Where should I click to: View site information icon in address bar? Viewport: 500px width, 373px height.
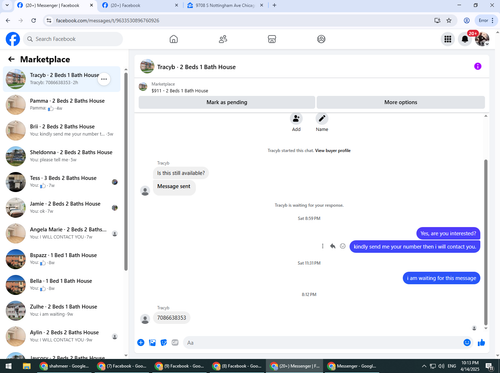(49, 21)
